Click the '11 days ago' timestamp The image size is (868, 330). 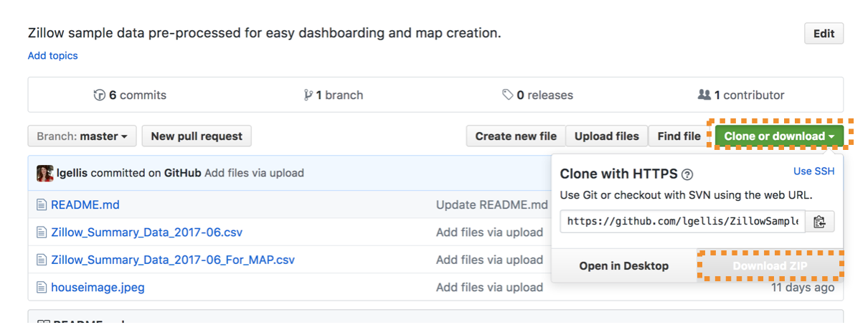803,288
